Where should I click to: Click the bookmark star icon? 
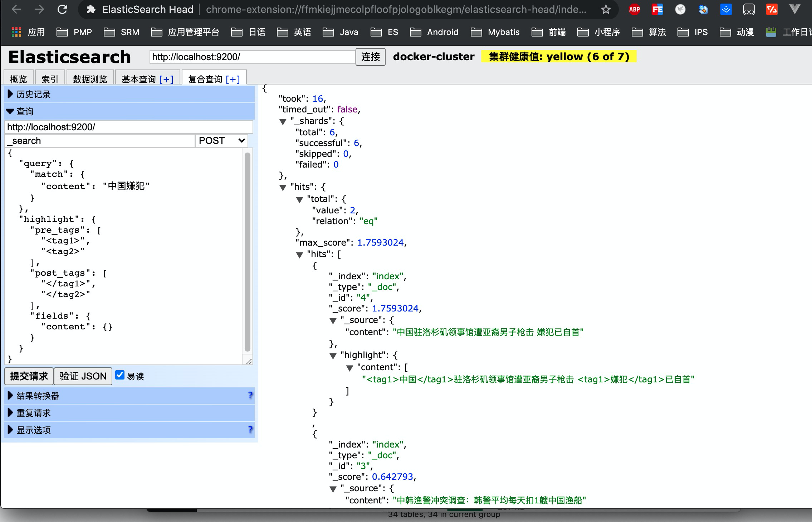point(606,9)
